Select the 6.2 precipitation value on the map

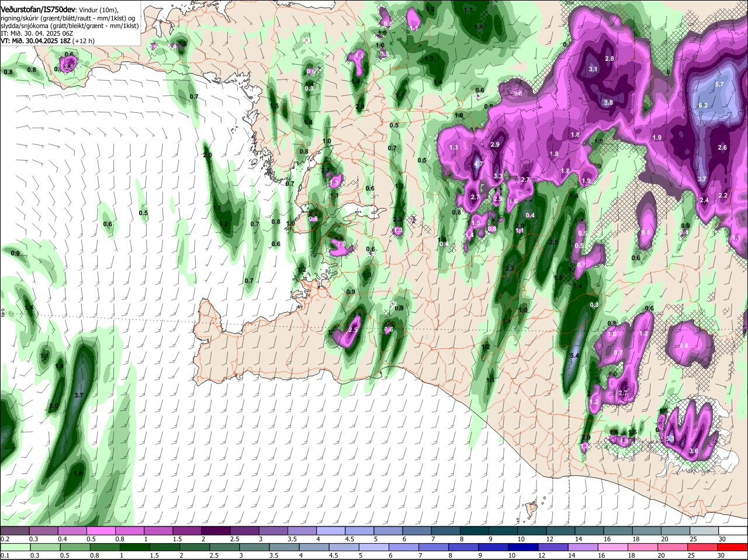pyautogui.click(x=703, y=105)
